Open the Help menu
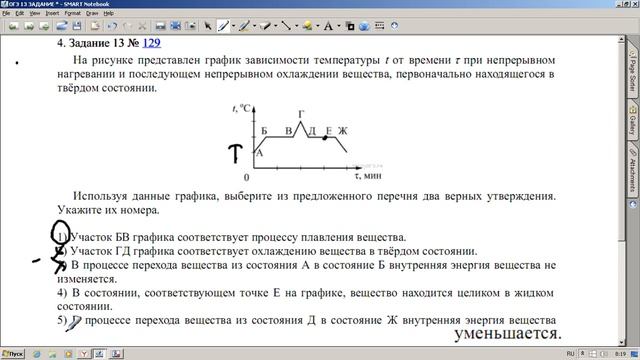 [109, 13]
